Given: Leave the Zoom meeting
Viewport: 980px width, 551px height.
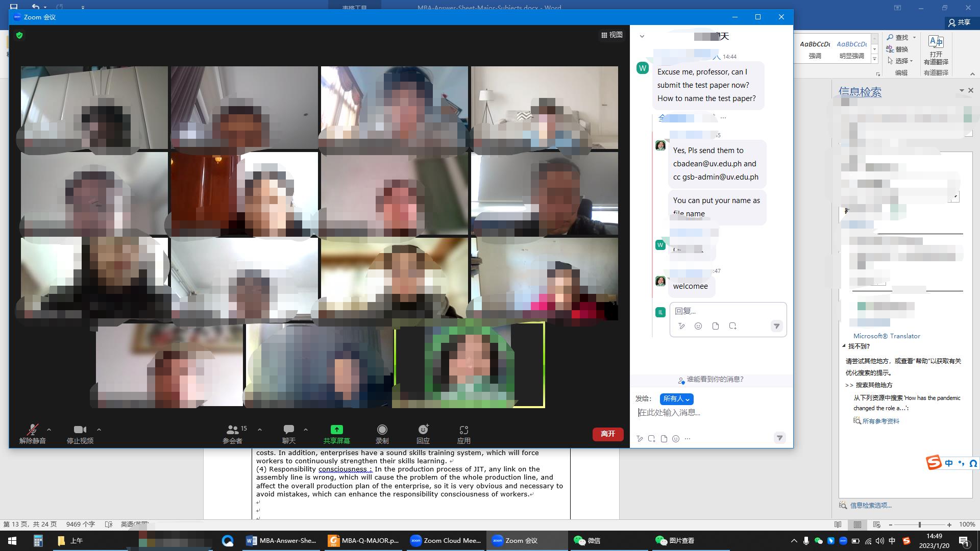Looking at the screenshot, I should click(608, 434).
